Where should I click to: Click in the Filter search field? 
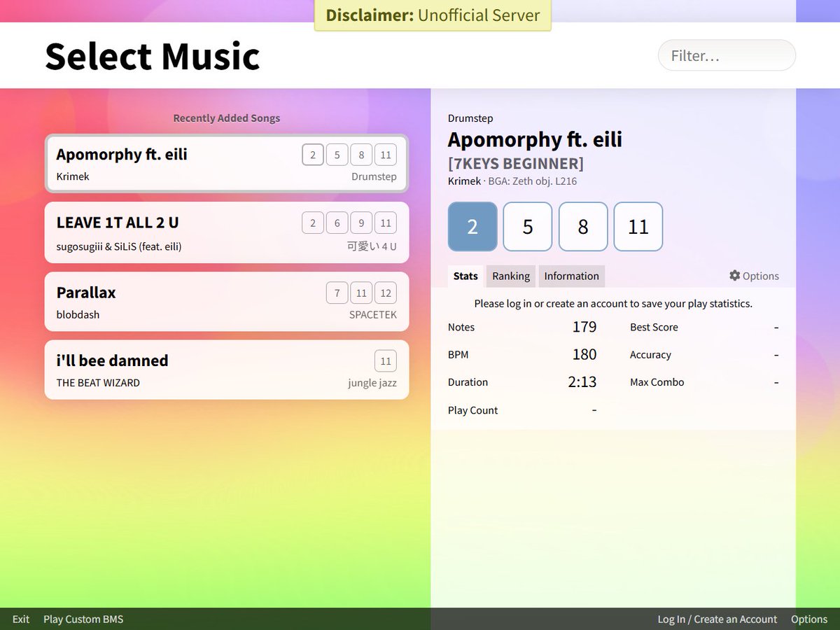[726, 55]
